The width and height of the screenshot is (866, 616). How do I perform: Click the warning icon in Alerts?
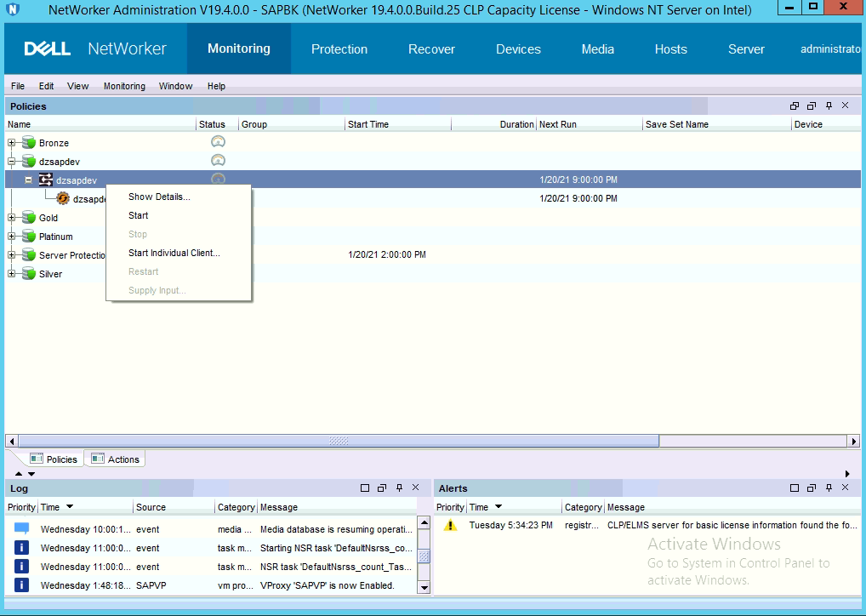[451, 526]
